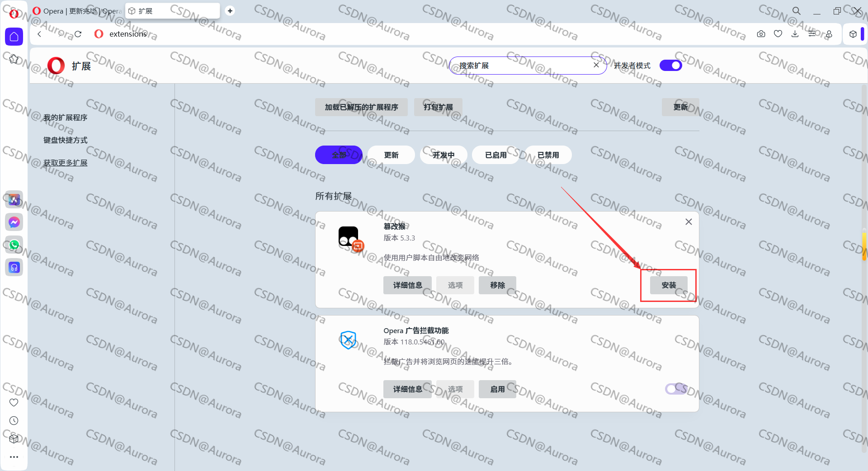Open the music player sidebar icon
This screenshot has height=471, width=868.
14,267
